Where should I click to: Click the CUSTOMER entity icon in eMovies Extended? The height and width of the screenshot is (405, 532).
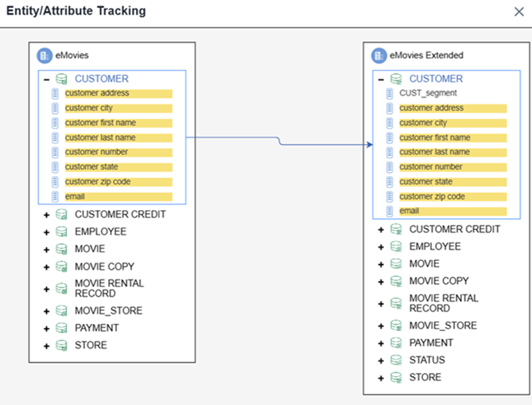pyautogui.click(x=396, y=79)
